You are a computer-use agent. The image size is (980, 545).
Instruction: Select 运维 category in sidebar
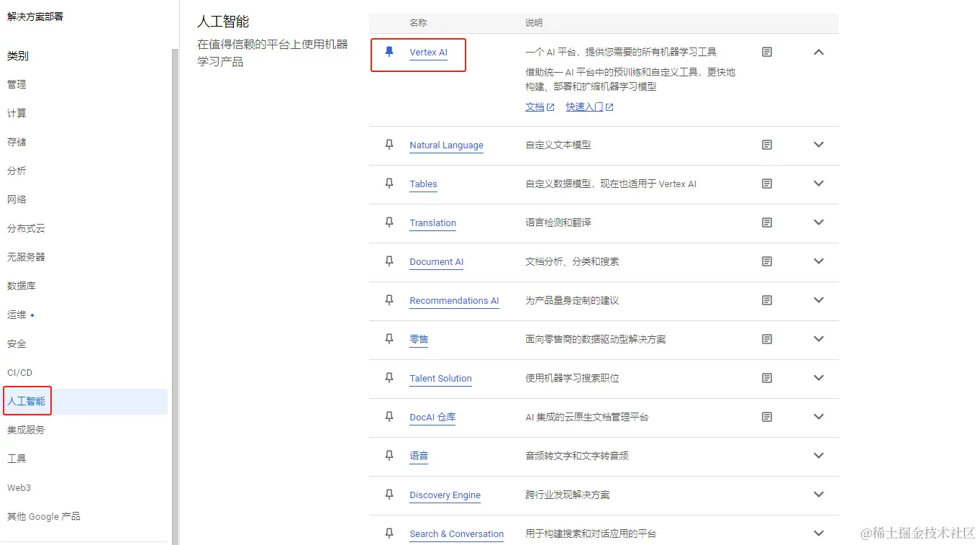(x=17, y=315)
